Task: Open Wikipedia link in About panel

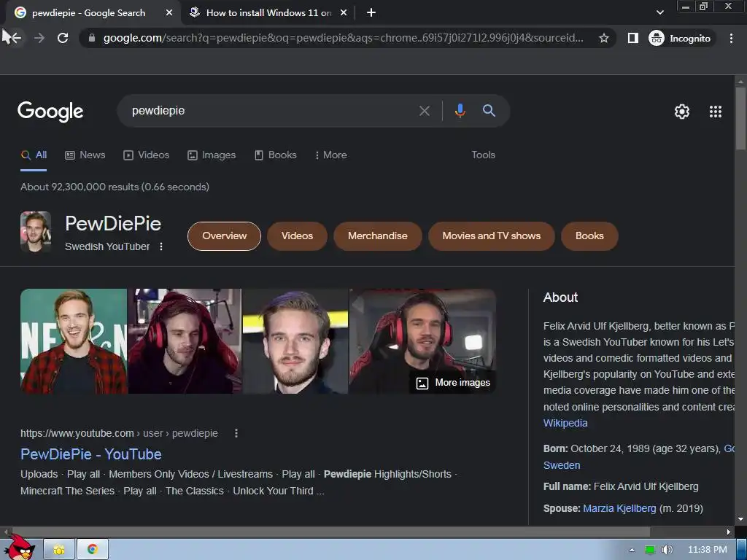Action: [x=565, y=423]
